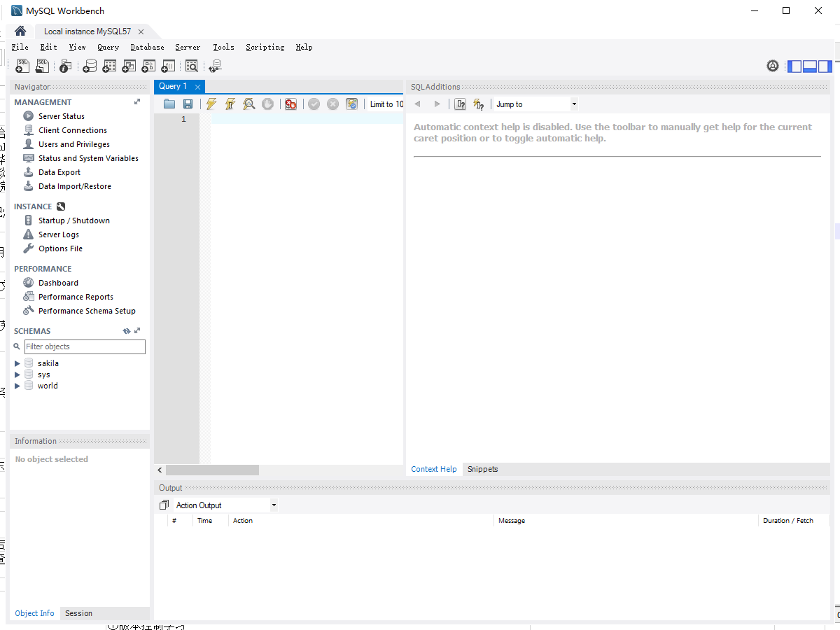The image size is (840, 630).
Task: Open the object inspector icon
Action: pos(65,66)
